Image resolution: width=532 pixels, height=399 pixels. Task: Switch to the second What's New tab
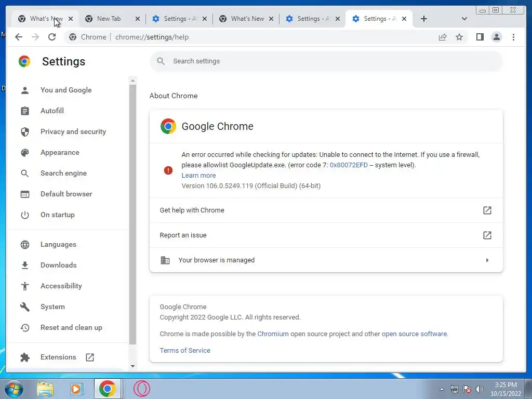point(247,19)
